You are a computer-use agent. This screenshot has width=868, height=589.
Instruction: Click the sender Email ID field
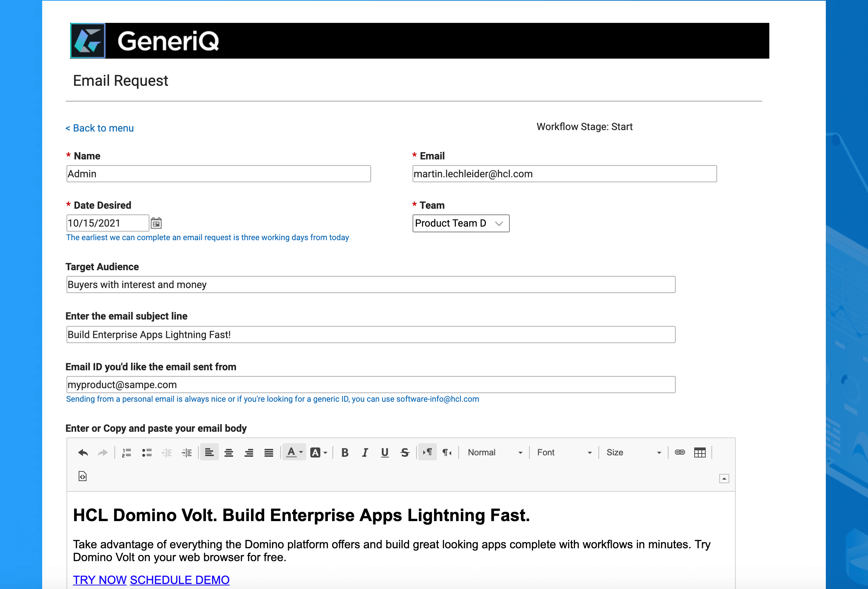[371, 385]
